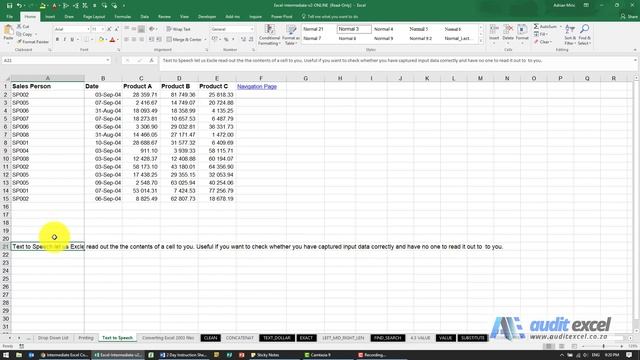The height and width of the screenshot is (360, 640).
Task: Click Format cells icon
Action: click(522, 33)
